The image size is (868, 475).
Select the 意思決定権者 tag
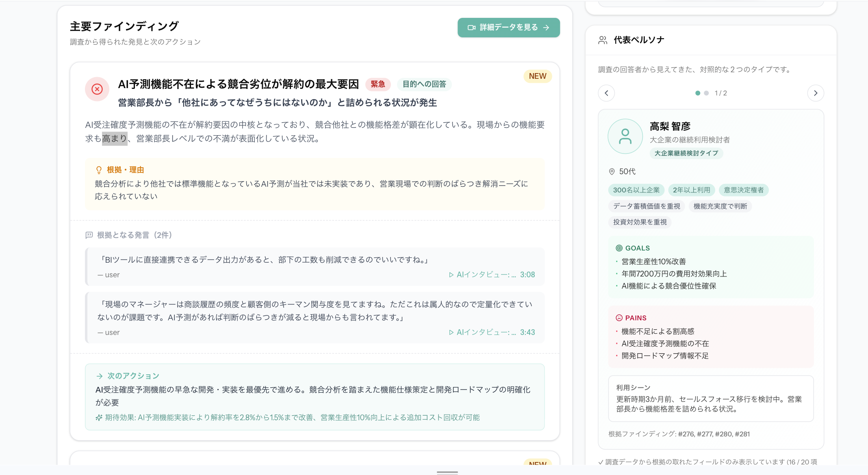click(x=744, y=190)
